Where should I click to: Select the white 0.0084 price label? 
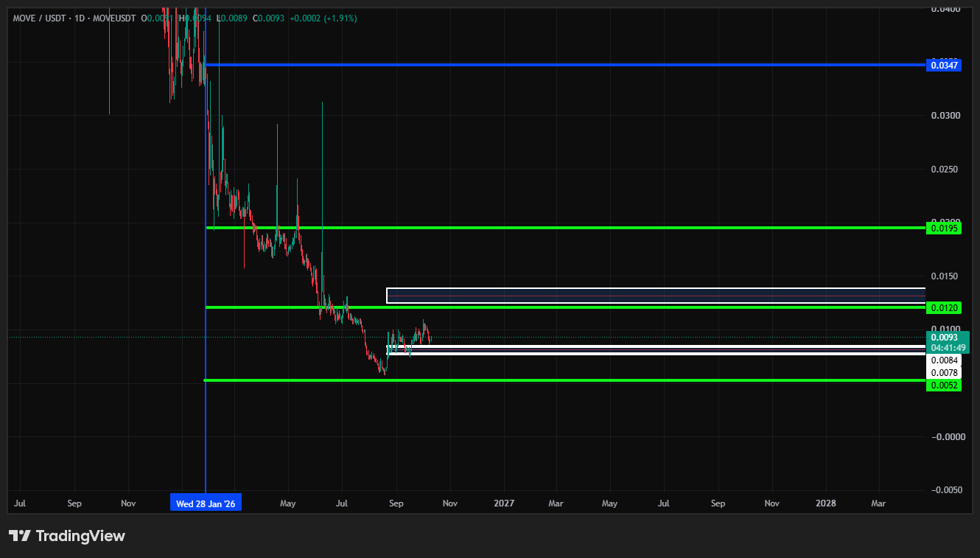[x=944, y=360]
